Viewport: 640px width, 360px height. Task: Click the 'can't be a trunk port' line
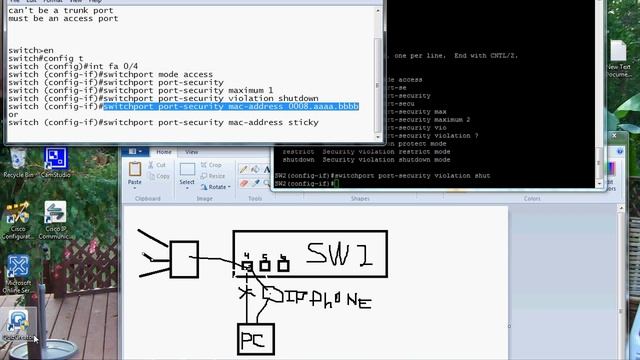[61, 11]
